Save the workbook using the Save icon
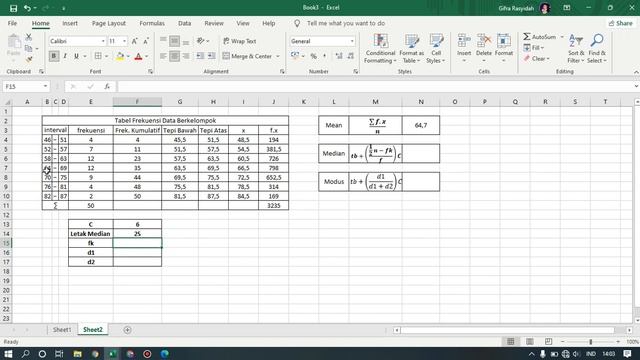 pos(13,8)
